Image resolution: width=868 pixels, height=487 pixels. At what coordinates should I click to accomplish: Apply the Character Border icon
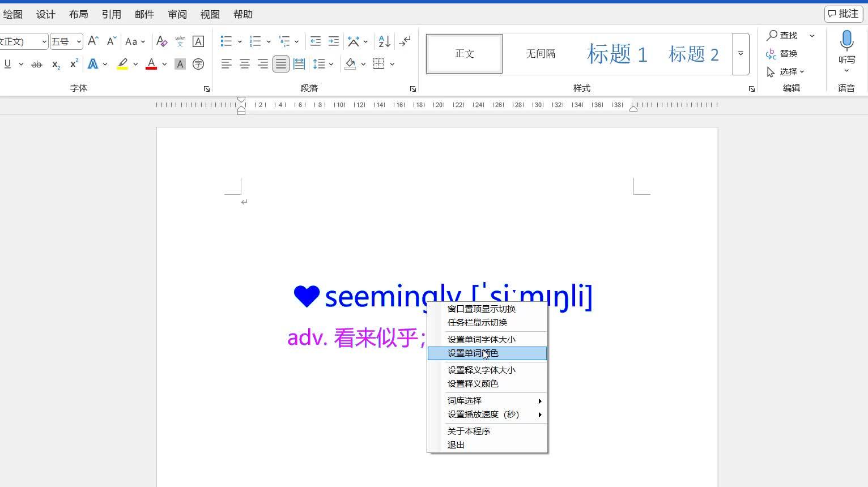[198, 41]
